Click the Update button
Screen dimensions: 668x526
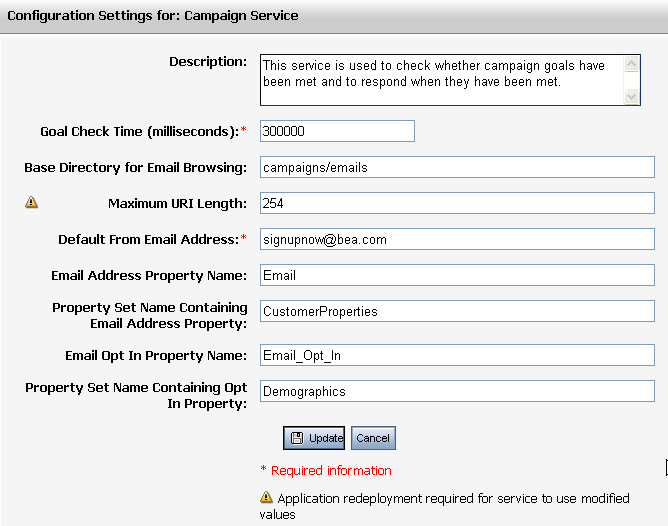[314, 438]
